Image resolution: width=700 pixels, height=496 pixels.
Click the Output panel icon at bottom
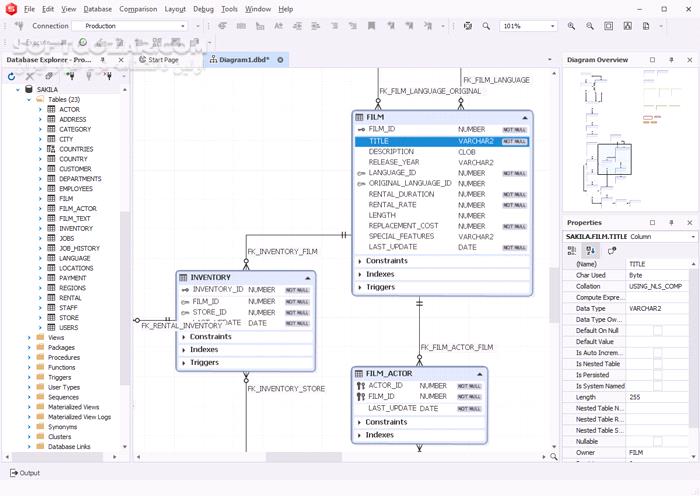(x=14, y=473)
